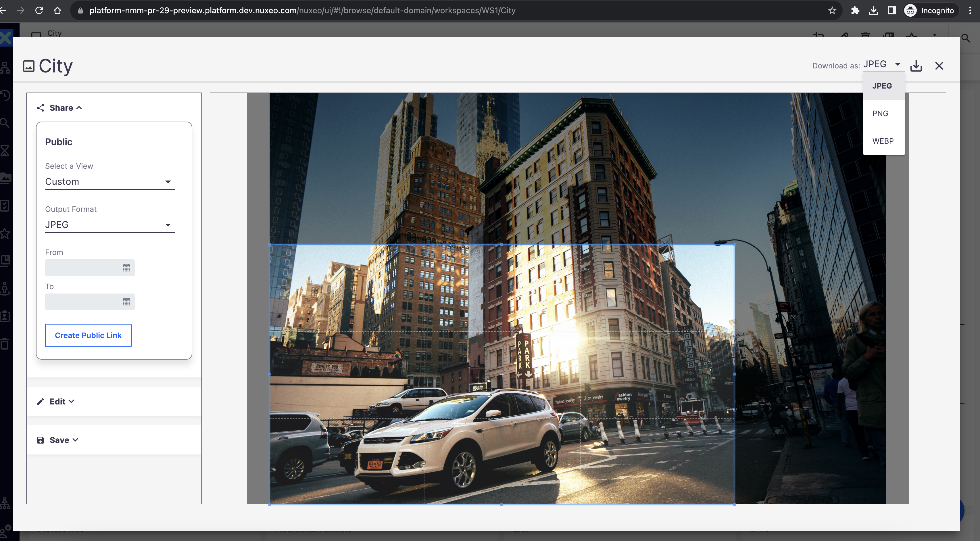This screenshot has width=980, height=541.
Task: Click Create Public Link button
Action: click(88, 335)
